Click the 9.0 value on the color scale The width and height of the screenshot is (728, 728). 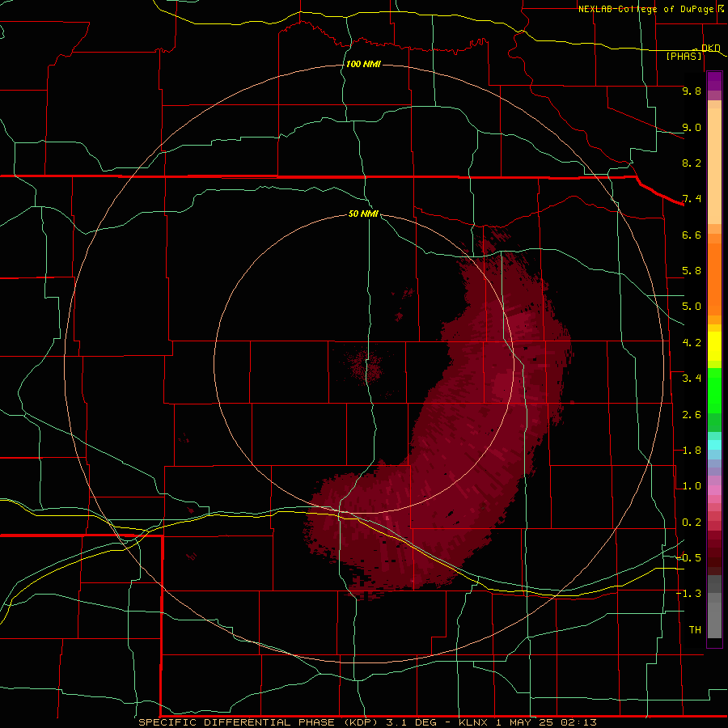pyautogui.click(x=692, y=127)
